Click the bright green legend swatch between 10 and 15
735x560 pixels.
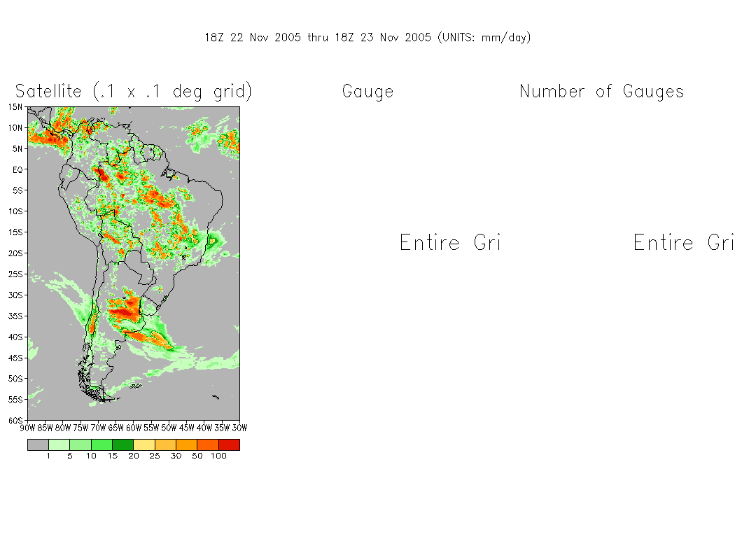(x=101, y=444)
